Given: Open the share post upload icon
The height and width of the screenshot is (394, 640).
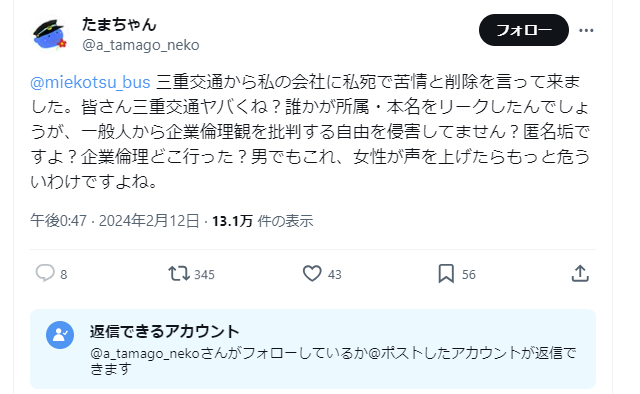Looking at the screenshot, I should point(580,274).
